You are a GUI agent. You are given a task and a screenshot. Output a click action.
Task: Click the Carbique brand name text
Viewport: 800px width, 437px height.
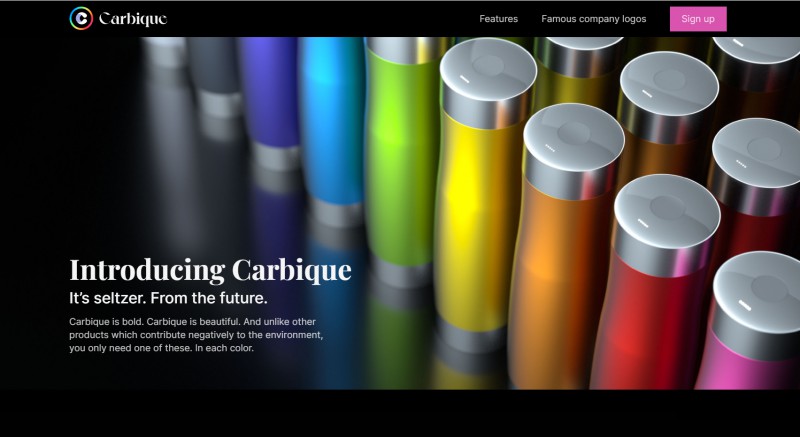[133, 19]
